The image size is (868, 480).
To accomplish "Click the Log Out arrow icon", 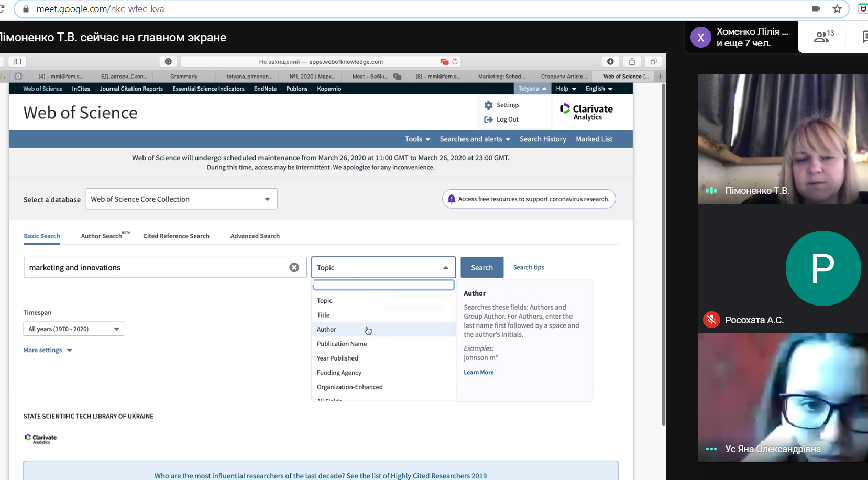I will 488,119.
